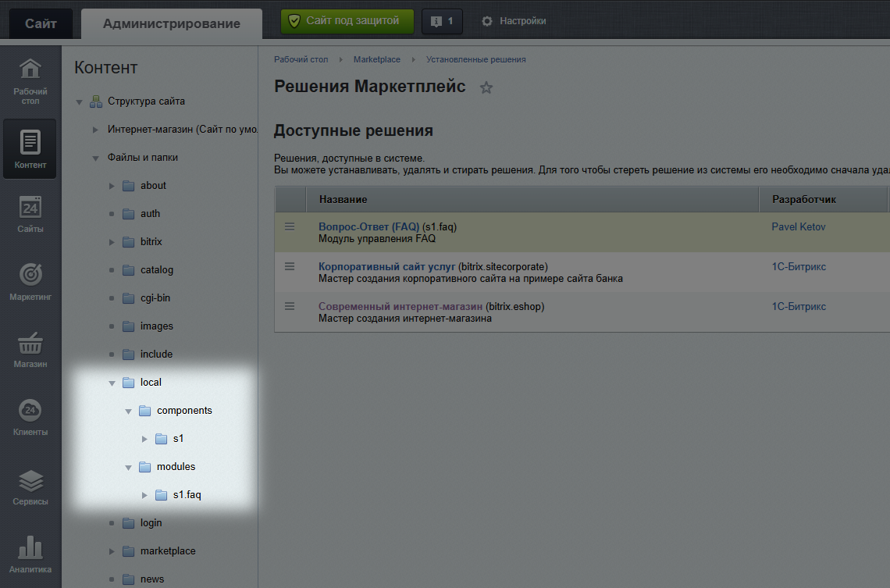Screen dimensions: 890x588
Task: Open Современный интернет-магазин solution link
Action: tap(400, 306)
